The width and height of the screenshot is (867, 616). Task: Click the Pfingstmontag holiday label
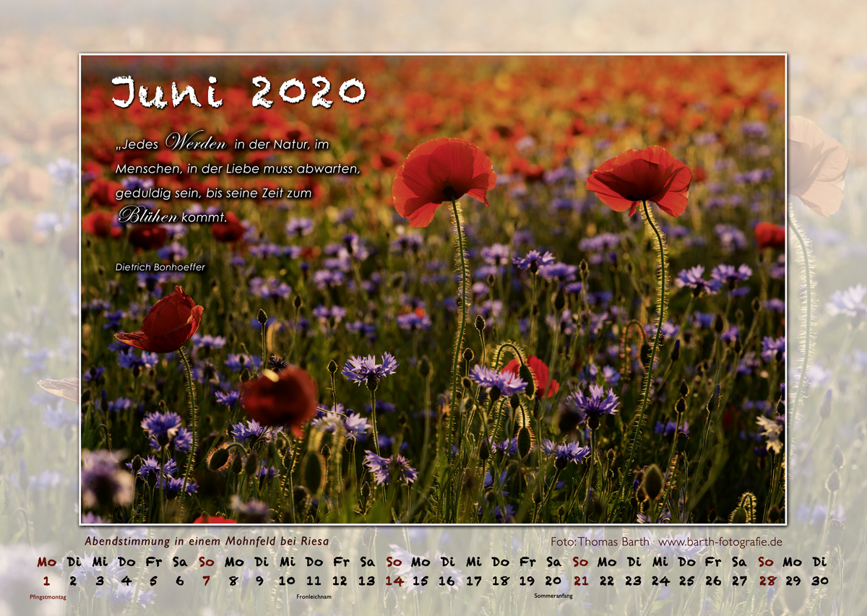click(48, 597)
